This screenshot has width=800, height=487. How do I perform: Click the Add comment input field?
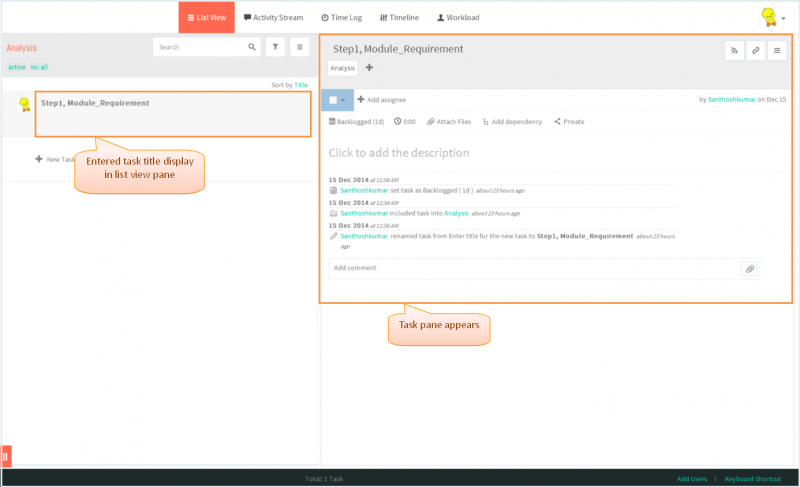[534, 268]
